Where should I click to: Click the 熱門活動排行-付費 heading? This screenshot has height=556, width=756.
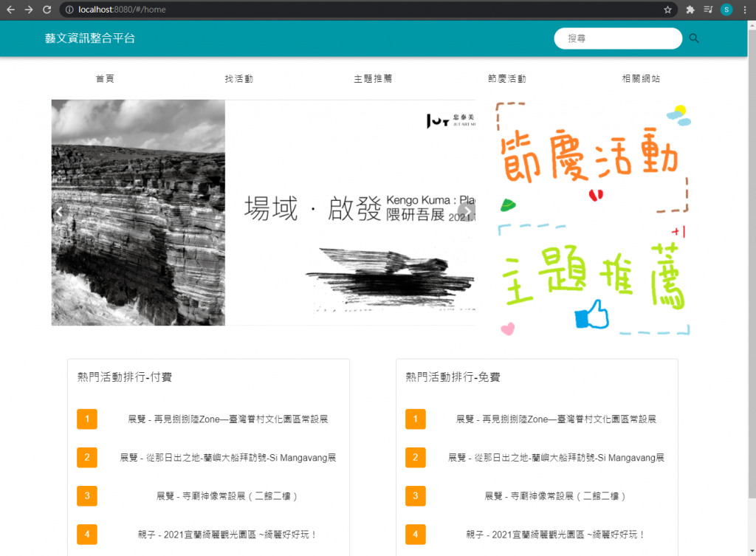124,377
